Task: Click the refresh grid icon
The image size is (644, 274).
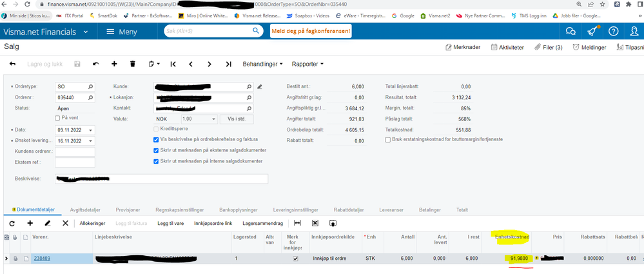Action: click(12, 223)
